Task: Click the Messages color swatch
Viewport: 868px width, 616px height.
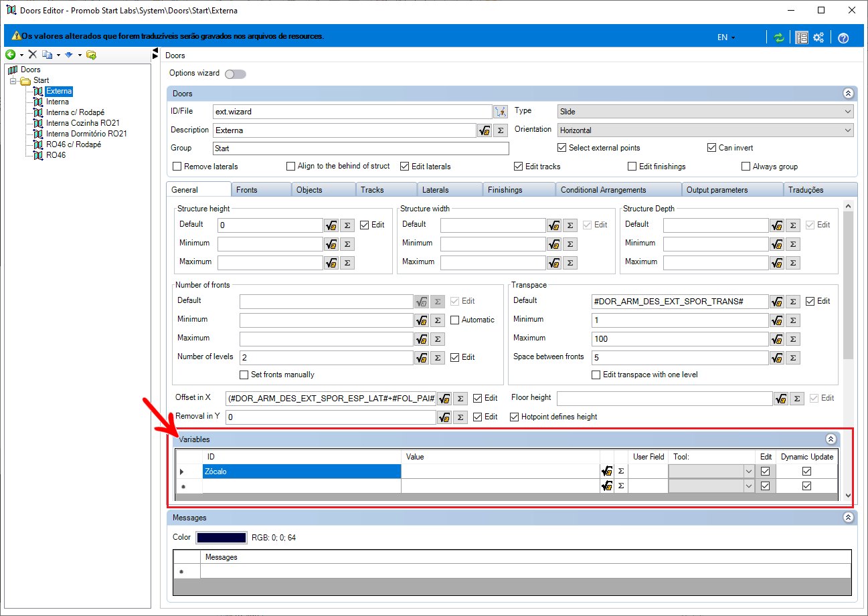Action: point(221,537)
